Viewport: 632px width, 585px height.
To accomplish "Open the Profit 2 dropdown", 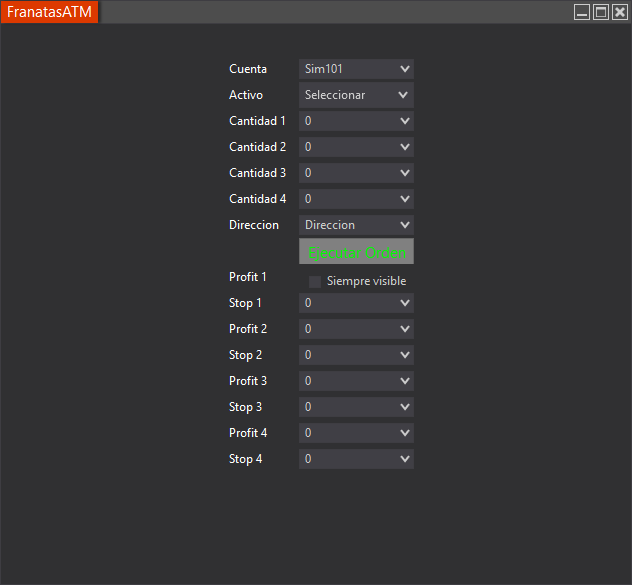I will point(356,329).
